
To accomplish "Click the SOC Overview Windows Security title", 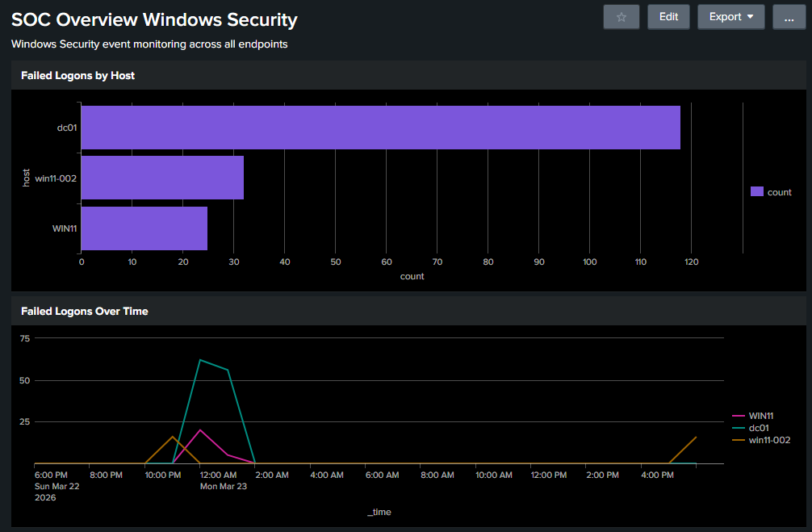I will pyautogui.click(x=153, y=19).
